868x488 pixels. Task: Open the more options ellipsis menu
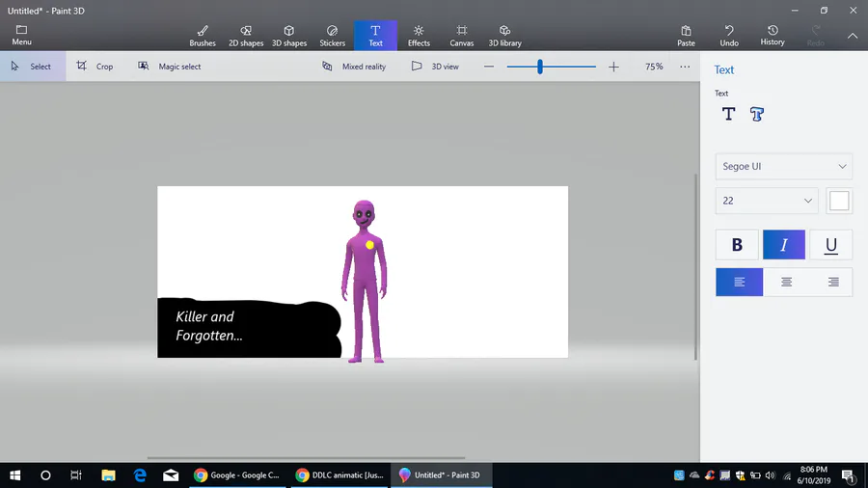(685, 67)
